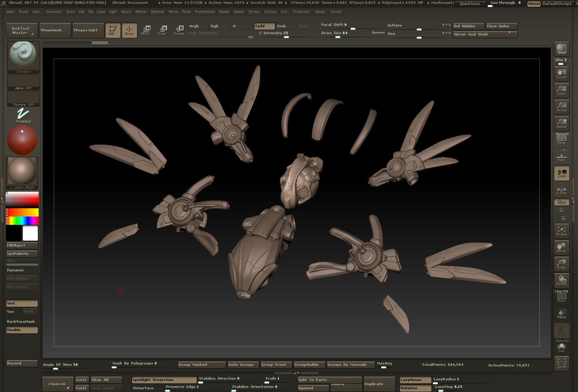Open FreeHand stroke selector
Screen dimensions: 578x392
click(x=23, y=115)
